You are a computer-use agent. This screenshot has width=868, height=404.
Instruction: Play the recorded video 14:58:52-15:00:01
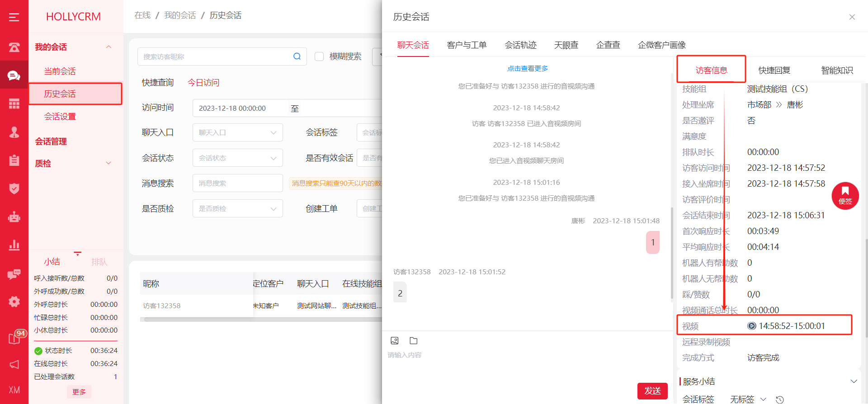coord(751,326)
